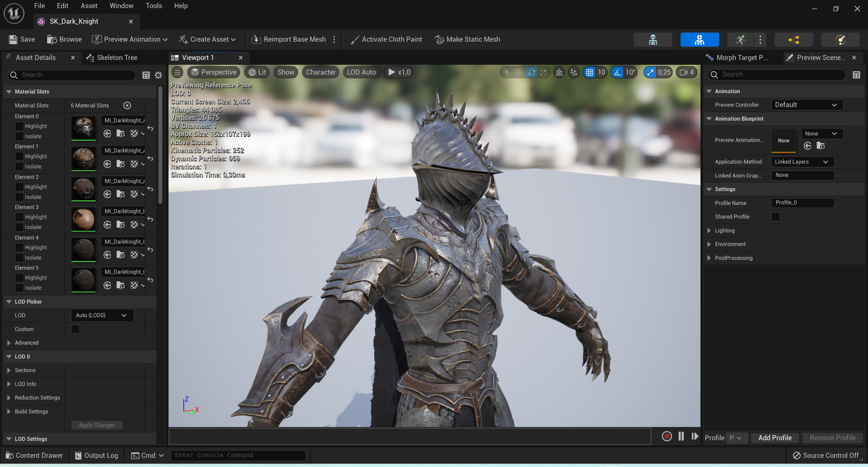Expand the PostProcessing section

click(x=709, y=258)
